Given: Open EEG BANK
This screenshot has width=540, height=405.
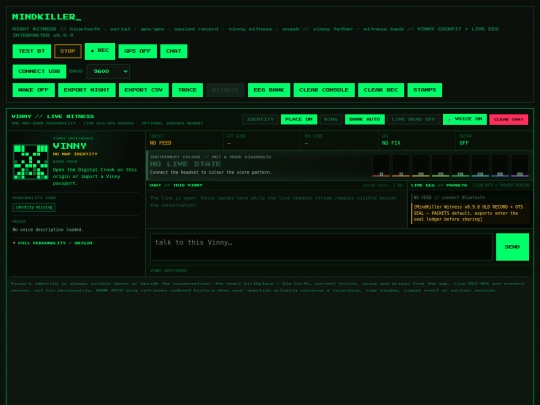Looking at the screenshot, I should (x=269, y=90).
